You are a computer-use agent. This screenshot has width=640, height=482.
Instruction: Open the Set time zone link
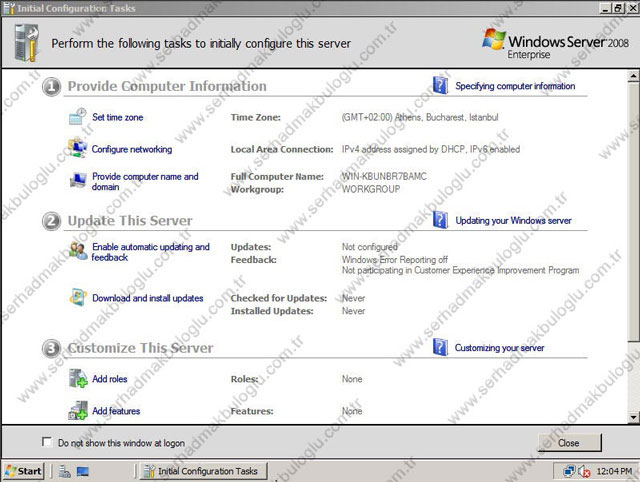click(x=118, y=117)
